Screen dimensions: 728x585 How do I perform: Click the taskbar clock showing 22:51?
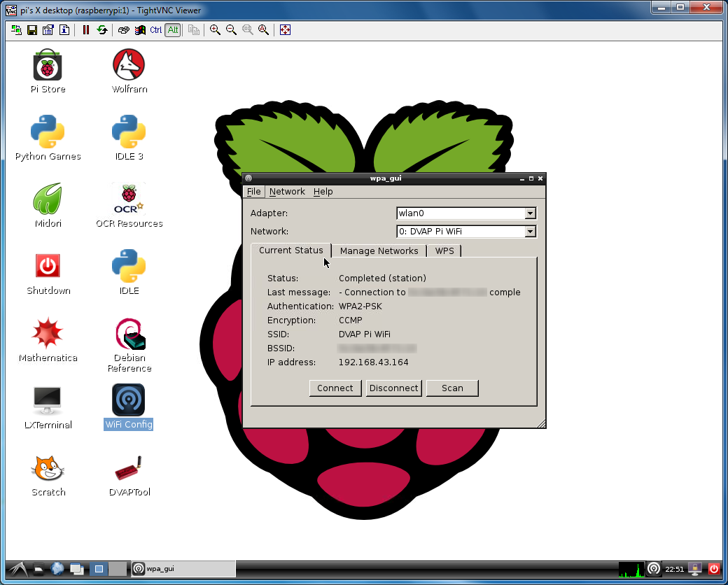674,569
